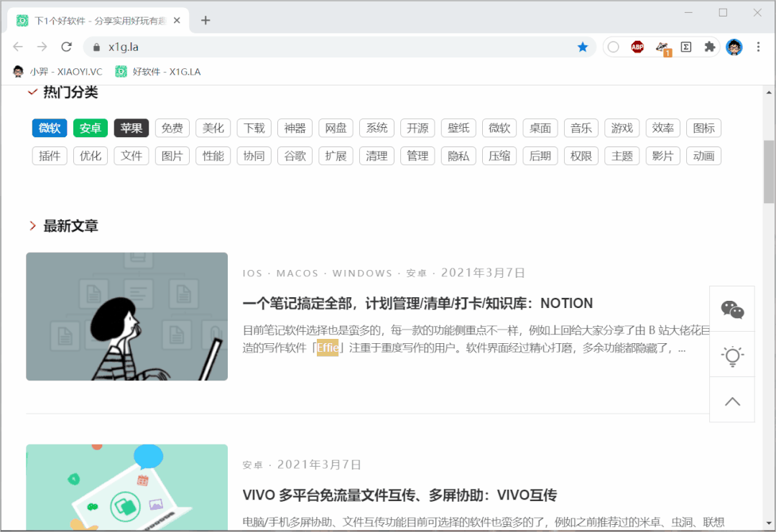Click the scrollbar down arrow
The height and width of the screenshot is (532, 776).
pyautogui.click(x=769, y=523)
